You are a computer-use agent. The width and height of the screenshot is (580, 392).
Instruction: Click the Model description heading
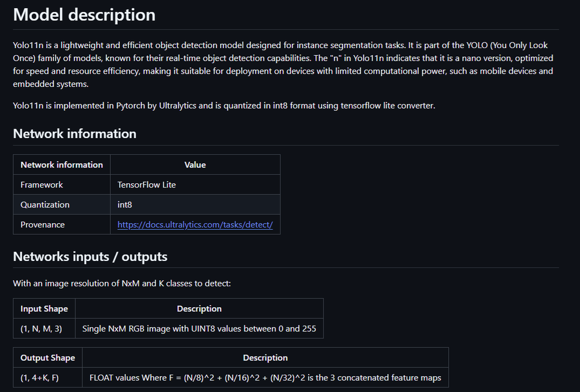tap(84, 14)
